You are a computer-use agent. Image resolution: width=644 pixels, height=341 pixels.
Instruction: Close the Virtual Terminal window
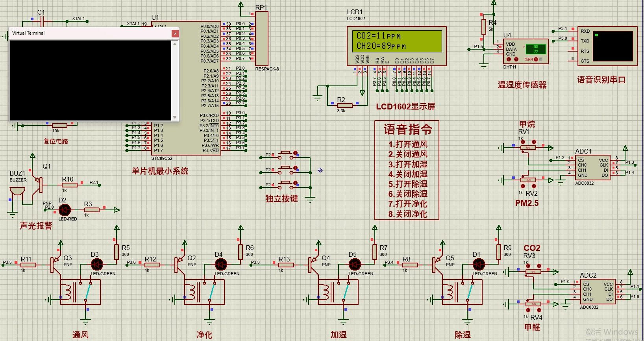point(175,33)
